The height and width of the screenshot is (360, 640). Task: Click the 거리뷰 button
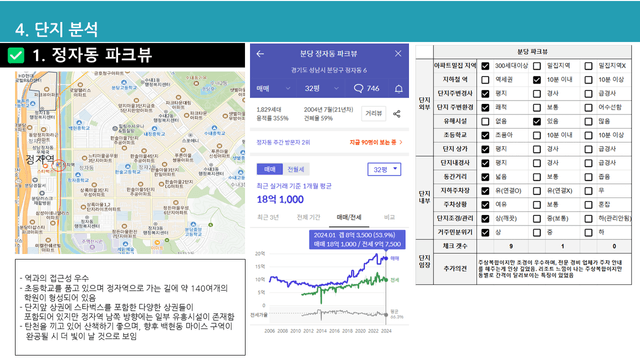point(373,113)
